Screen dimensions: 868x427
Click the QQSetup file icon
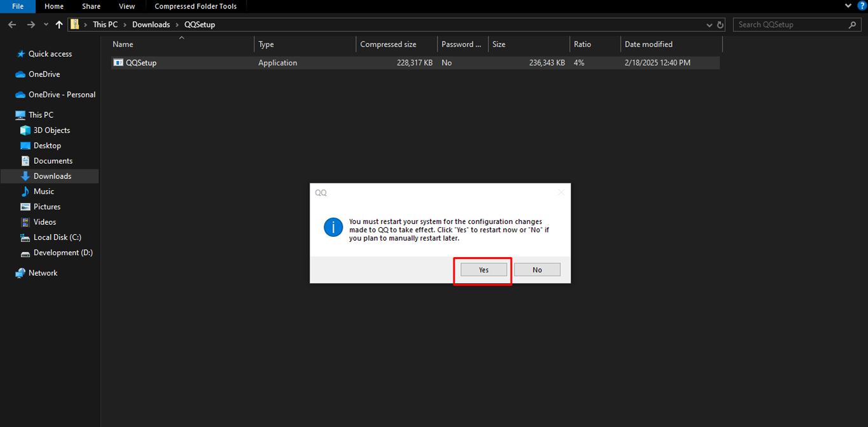[118, 63]
